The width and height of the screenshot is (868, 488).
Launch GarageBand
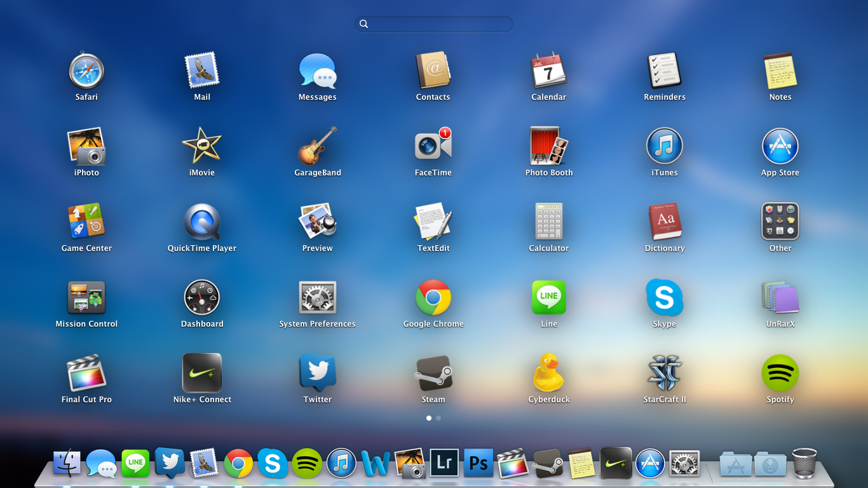tap(318, 146)
